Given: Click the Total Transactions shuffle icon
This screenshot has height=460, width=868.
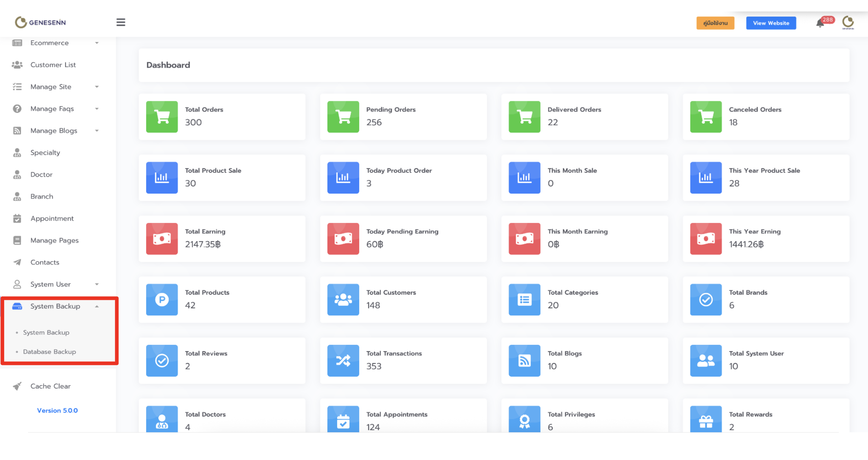Looking at the screenshot, I should point(343,361).
